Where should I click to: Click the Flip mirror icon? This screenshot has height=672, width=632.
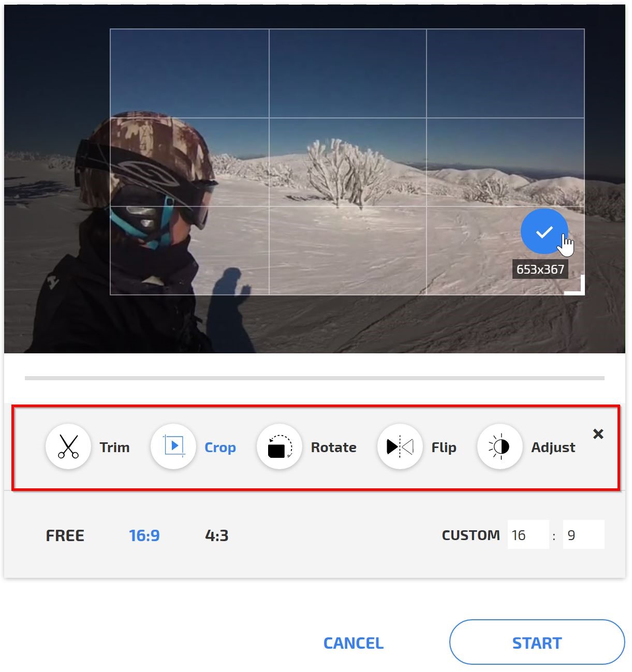pyautogui.click(x=400, y=446)
